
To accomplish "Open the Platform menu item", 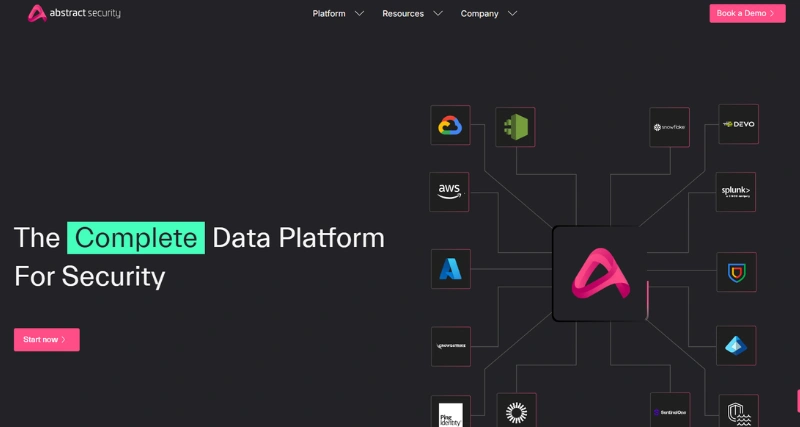I will [x=329, y=14].
